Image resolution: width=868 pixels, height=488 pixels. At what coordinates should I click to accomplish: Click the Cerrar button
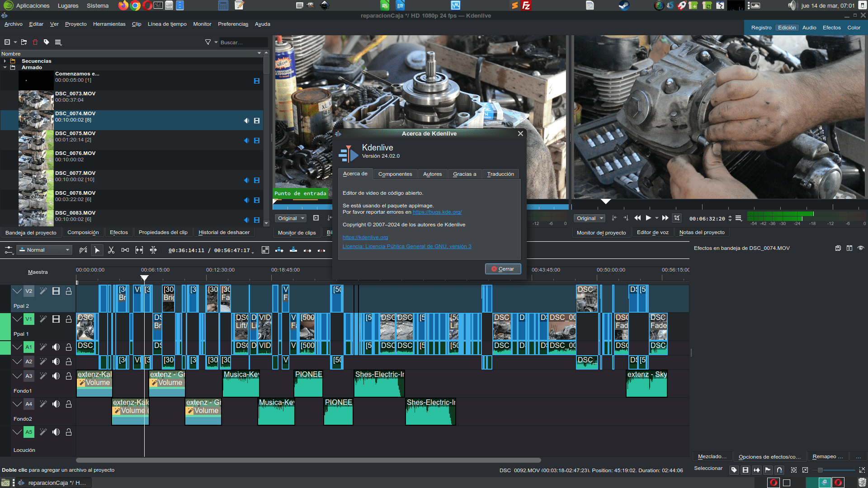point(503,269)
